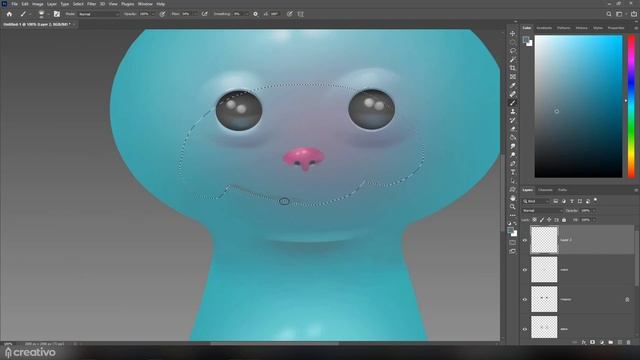Select the Hand tool

512,198
